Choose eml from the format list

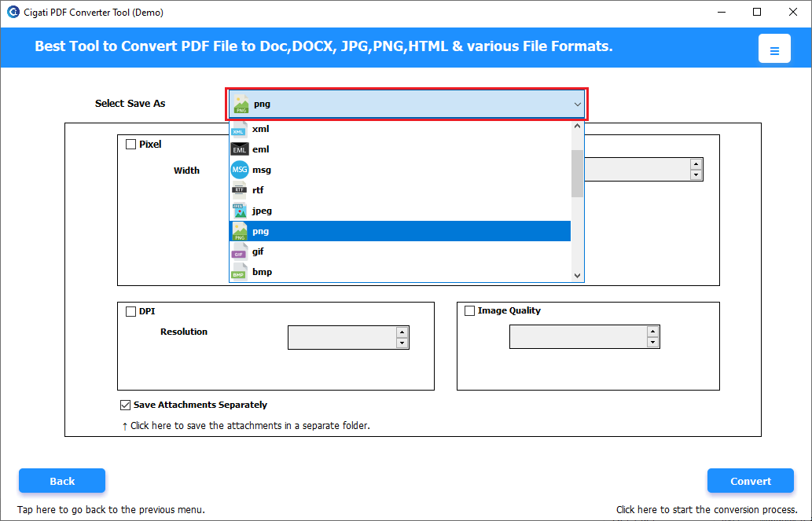point(400,149)
